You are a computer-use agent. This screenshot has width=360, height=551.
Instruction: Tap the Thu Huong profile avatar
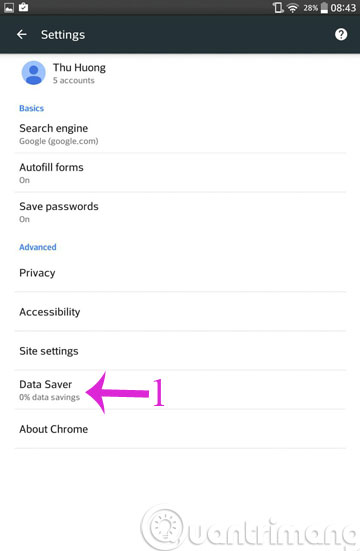pyautogui.click(x=34, y=73)
